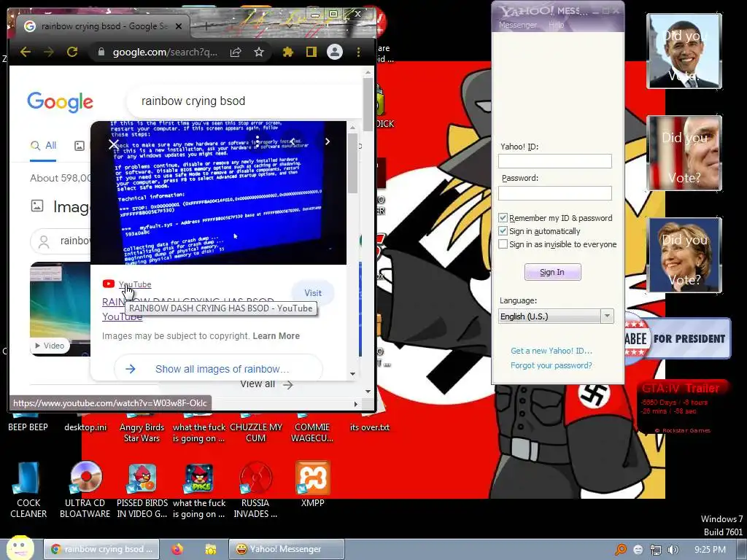Click the Google search box text
This screenshot has width=747, height=560.
pyautogui.click(x=193, y=101)
